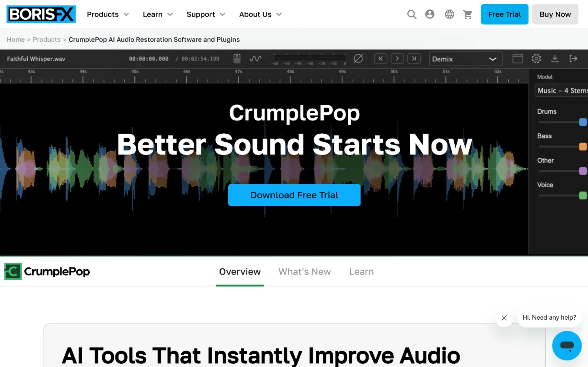Click the window layout icon

[518, 59]
